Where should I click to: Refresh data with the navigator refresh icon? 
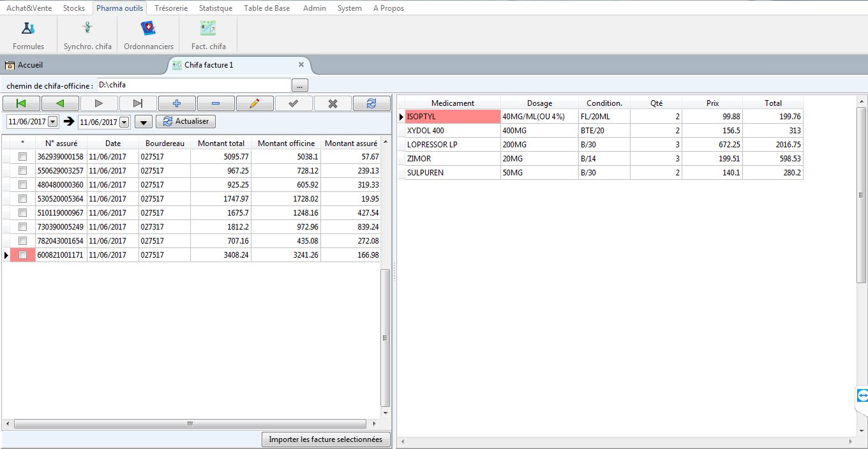click(371, 103)
